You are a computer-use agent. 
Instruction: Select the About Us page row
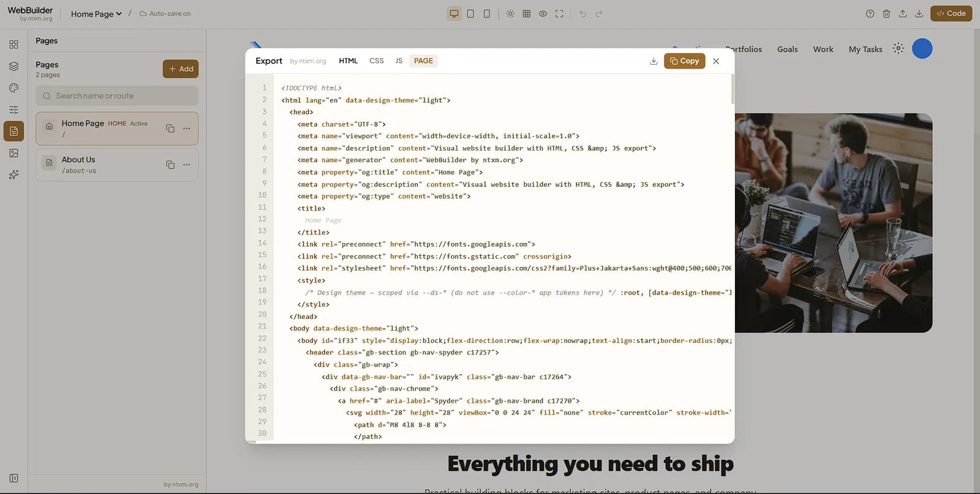click(117, 165)
